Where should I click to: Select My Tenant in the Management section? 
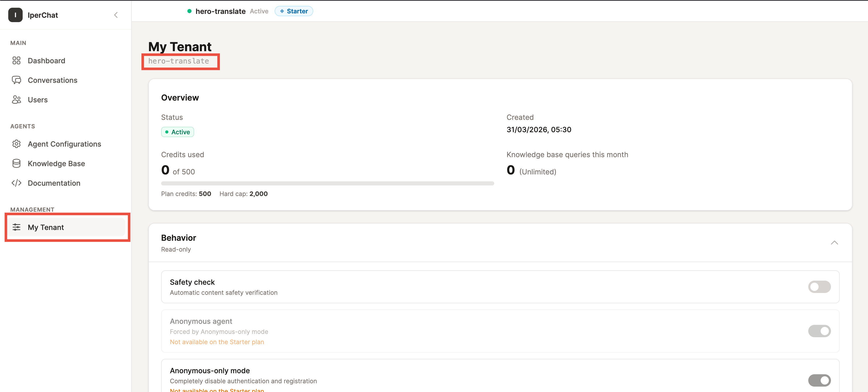pos(46,227)
